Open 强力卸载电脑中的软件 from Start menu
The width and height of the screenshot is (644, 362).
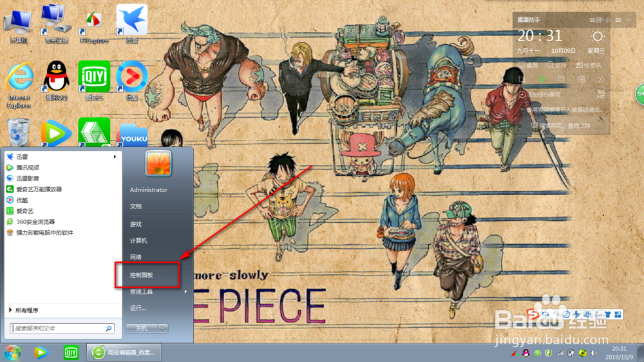[62, 233]
